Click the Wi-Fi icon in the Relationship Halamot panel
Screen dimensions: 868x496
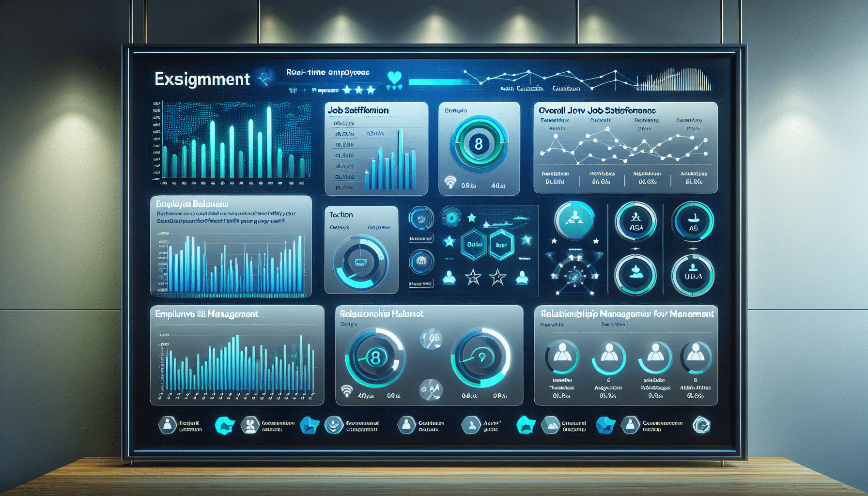click(x=346, y=391)
